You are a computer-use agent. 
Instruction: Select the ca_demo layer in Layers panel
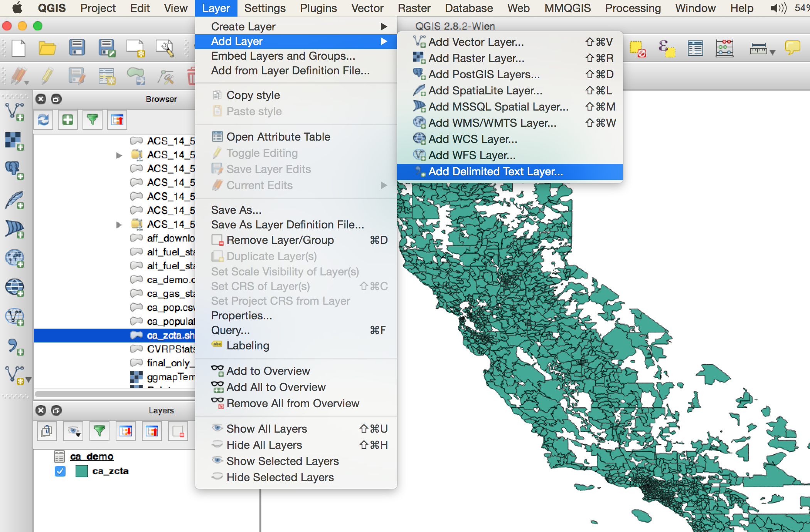92,456
